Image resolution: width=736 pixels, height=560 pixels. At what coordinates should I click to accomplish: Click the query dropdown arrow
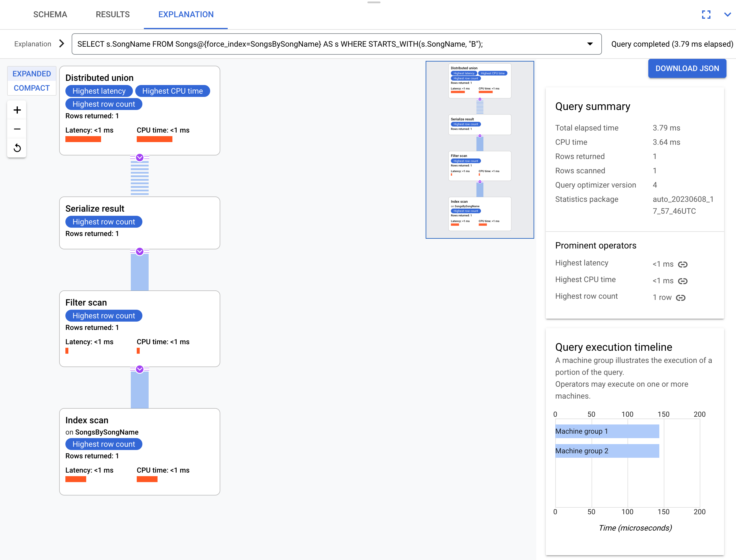point(590,43)
